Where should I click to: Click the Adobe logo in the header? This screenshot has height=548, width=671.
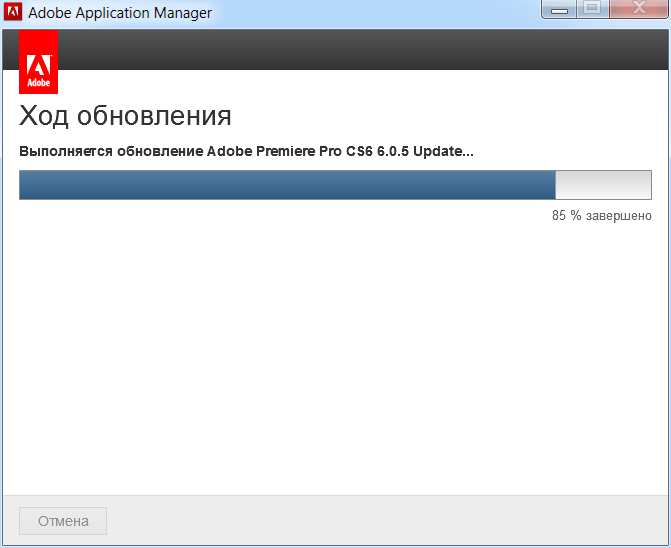39,62
